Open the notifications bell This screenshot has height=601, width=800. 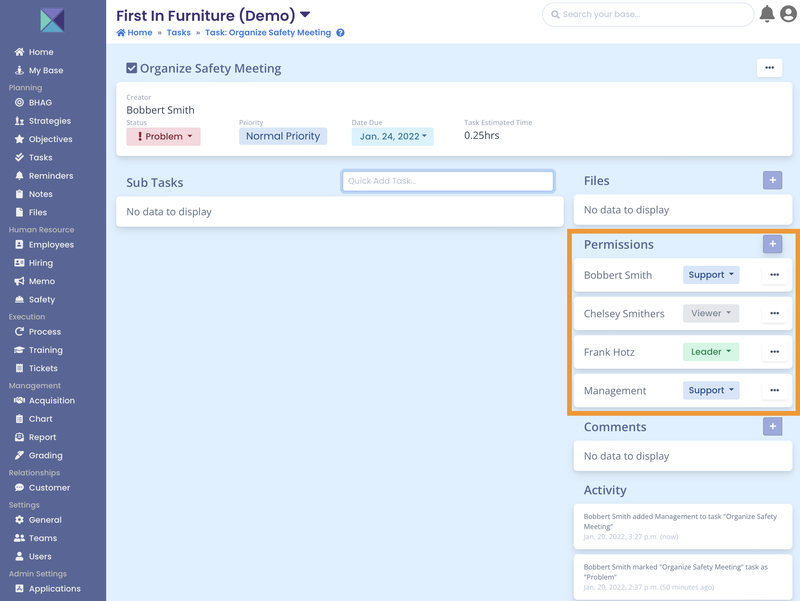click(x=767, y=14)
